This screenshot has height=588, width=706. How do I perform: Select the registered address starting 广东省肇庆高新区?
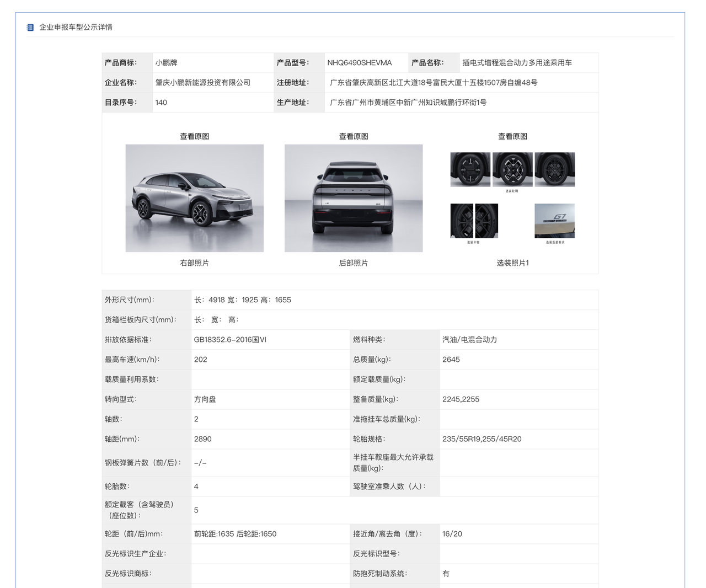[x=434, y=83]
